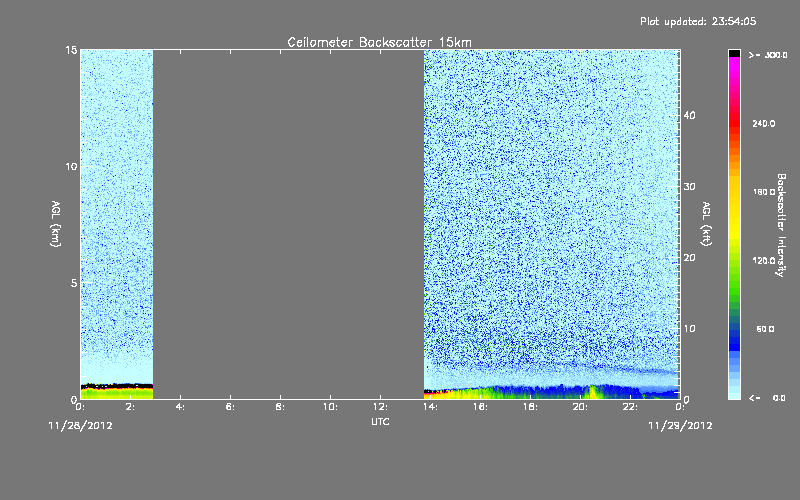Click the red-orange low-level return at 14: UTC
Viewport: 800px width, 500px height.
(433, 394)
